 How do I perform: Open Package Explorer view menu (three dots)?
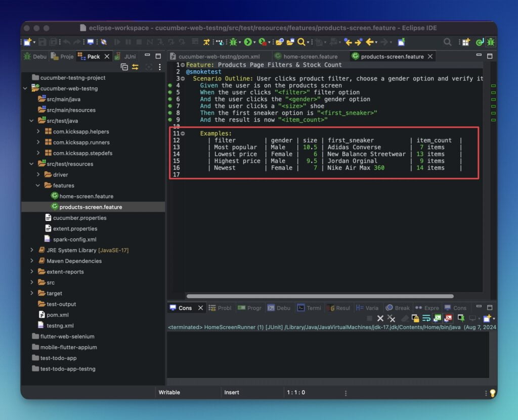(160, 67)
